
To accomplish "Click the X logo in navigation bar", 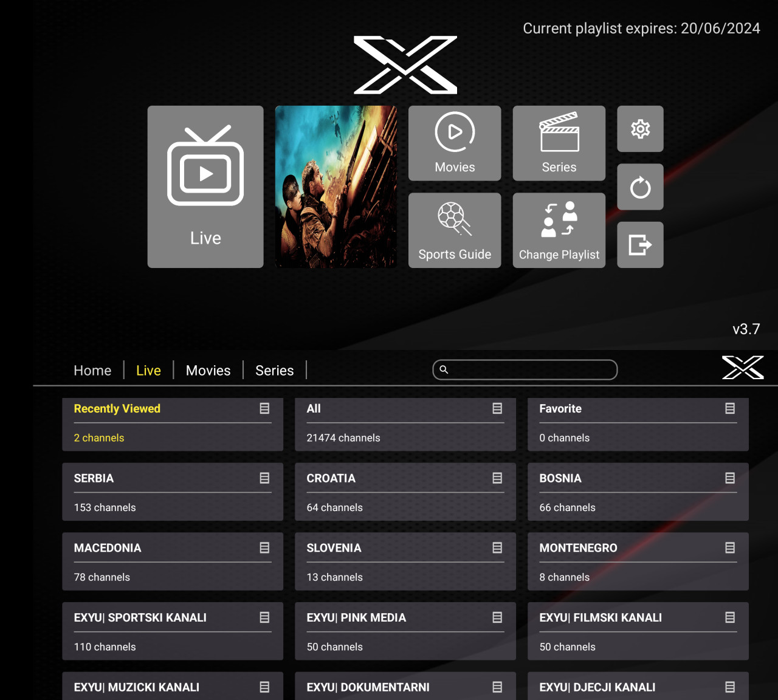I will point(743,367).
